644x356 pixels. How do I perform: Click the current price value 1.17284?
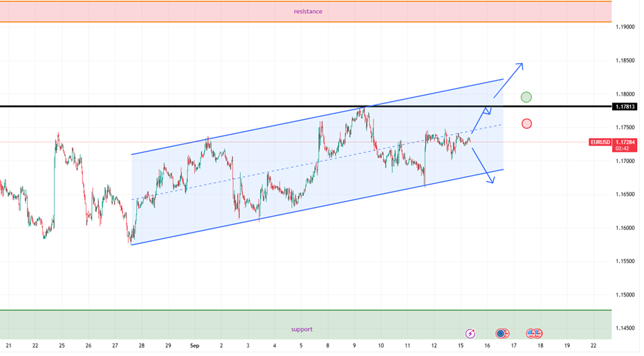[x=625, y=142]
